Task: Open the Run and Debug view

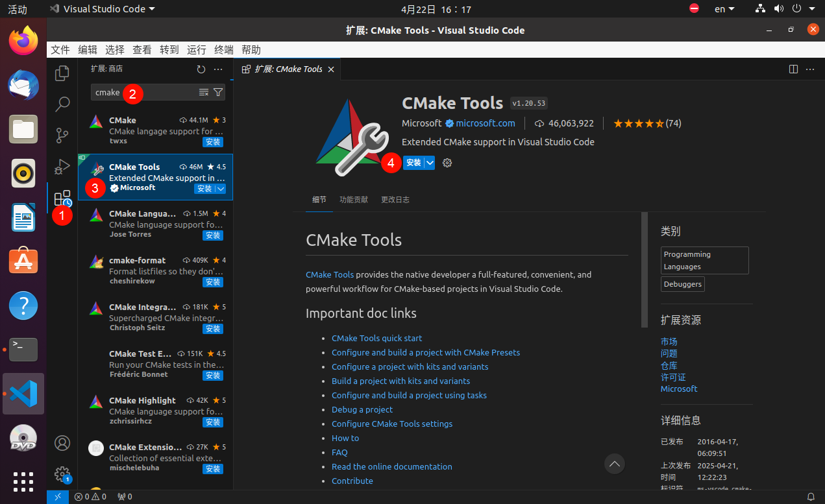Action: tap(62, 167)
